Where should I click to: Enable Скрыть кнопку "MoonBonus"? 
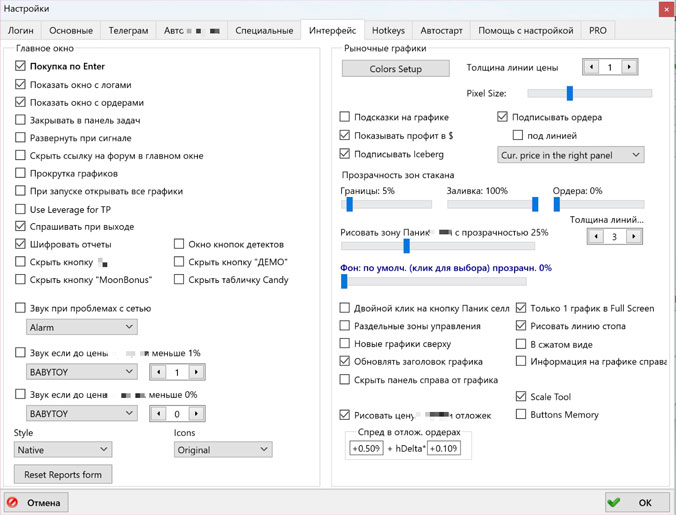[20, 280]
